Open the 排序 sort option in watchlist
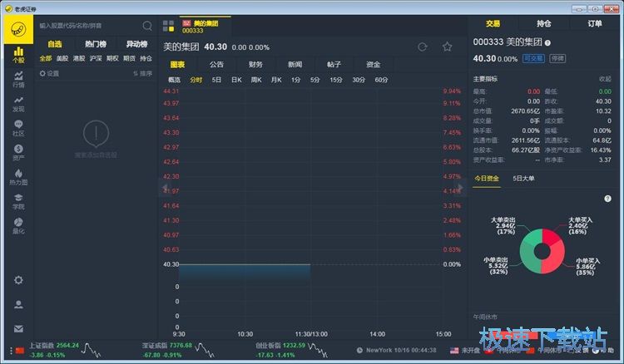Image resolution: width=624 pixels, height=364 pixels. click(x=143, y=73)
